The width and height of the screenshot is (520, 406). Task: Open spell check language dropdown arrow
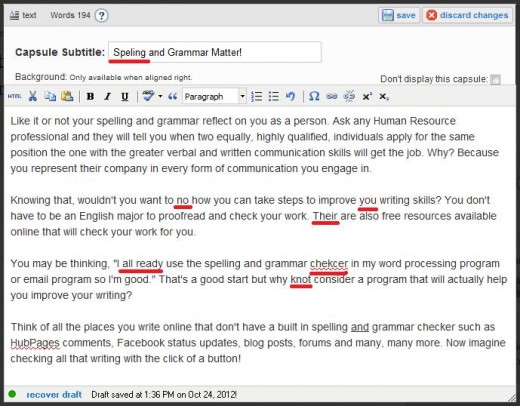click(x=160, y=96)
